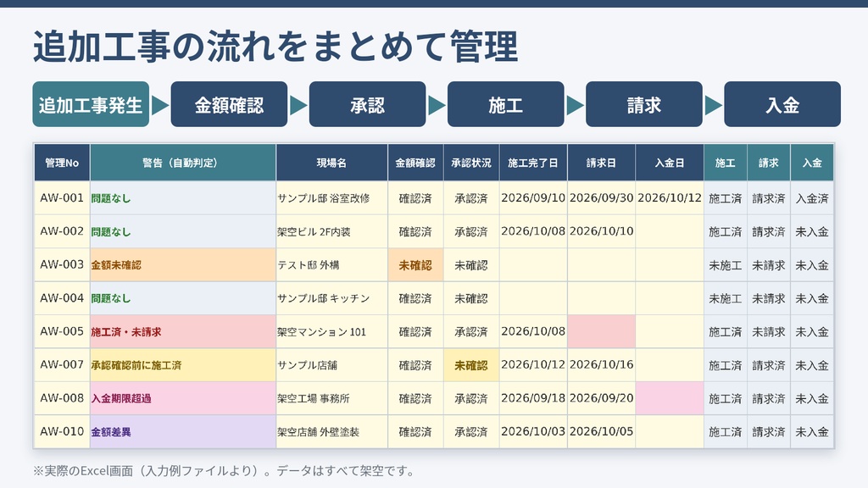Click the 入金 step box in the flow
Image resolution: width=868 pixels, height=488 pixels.
pos(782,104)
